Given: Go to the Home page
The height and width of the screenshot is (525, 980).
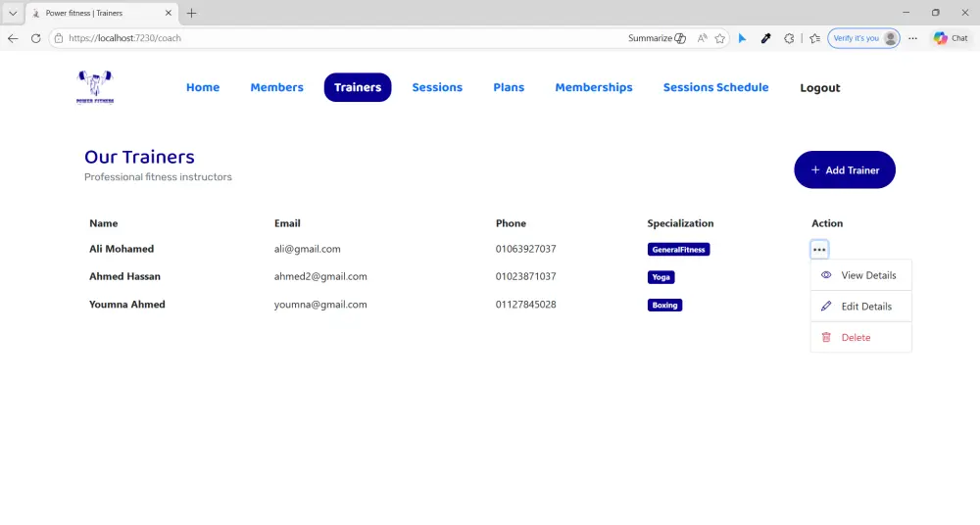Looking at the screenshot, I should click(203, 87).
